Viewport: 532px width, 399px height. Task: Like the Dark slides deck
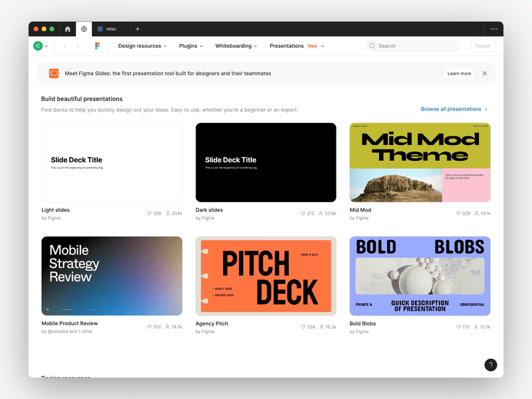coord(303,213)
